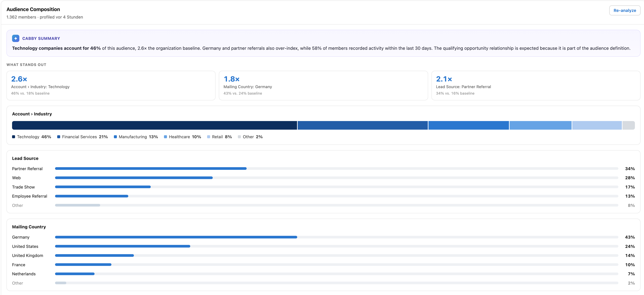Click the 43% value for Germany
This screenshot has height=295, width=644.
[x=630, y=237]
